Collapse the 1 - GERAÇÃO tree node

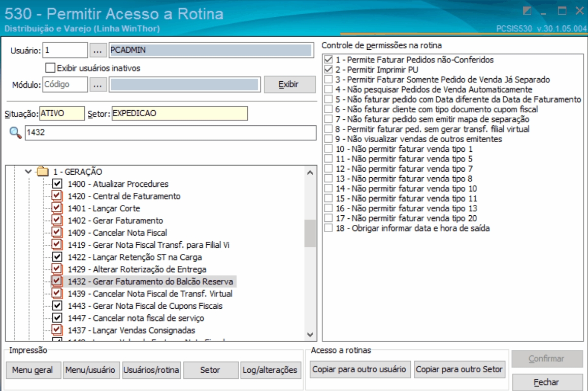point(28,172)
